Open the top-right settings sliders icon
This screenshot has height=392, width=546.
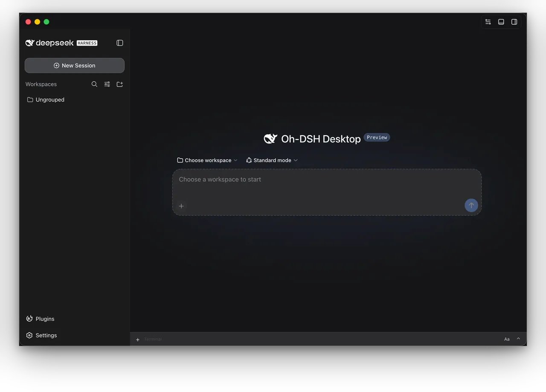coord(488,22)
